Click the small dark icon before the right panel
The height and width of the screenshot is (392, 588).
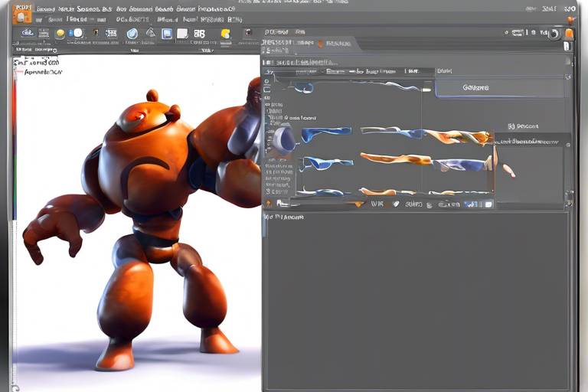(248, 33)
